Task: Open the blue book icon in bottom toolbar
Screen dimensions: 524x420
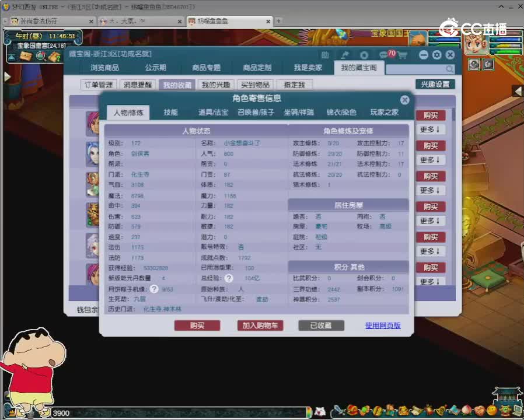Action: [455, 410]
